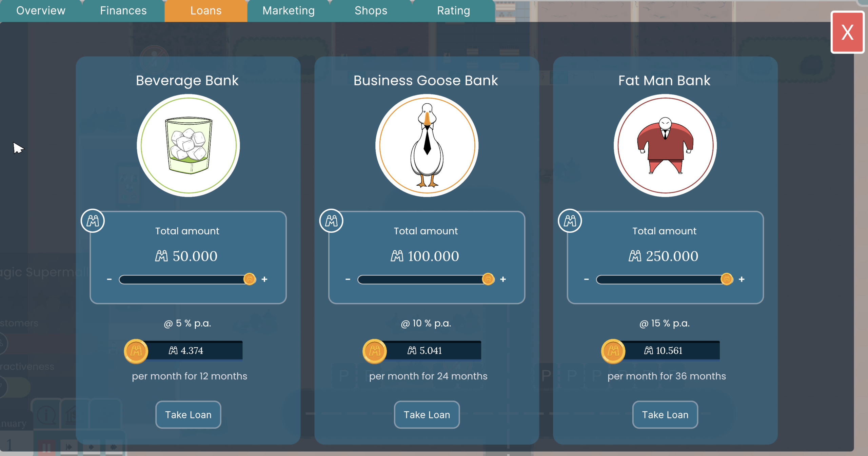Click the Fat Man Bank mascot logo

665,145
